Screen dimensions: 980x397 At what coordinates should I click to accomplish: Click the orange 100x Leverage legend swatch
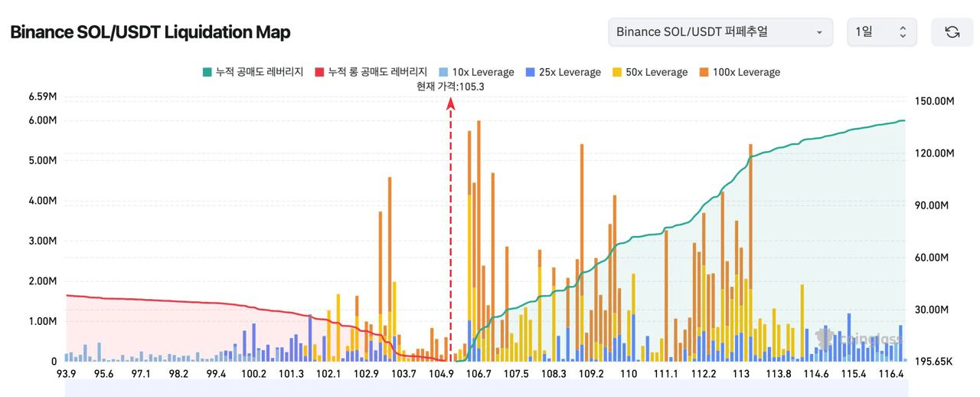click(704, 72)
